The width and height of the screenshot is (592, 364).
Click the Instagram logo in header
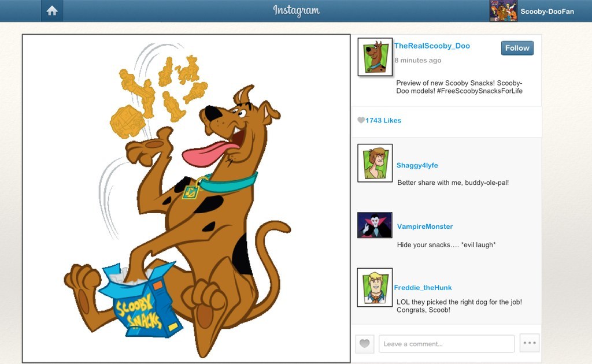point(297,10)
